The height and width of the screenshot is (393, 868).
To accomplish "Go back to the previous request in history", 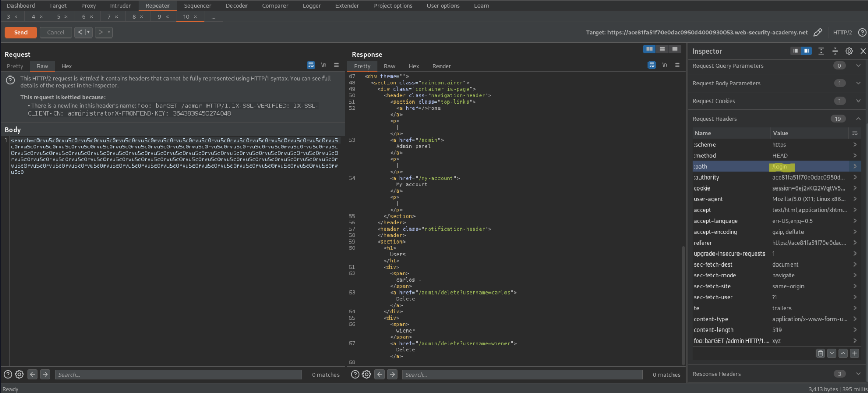I will 80,32.
